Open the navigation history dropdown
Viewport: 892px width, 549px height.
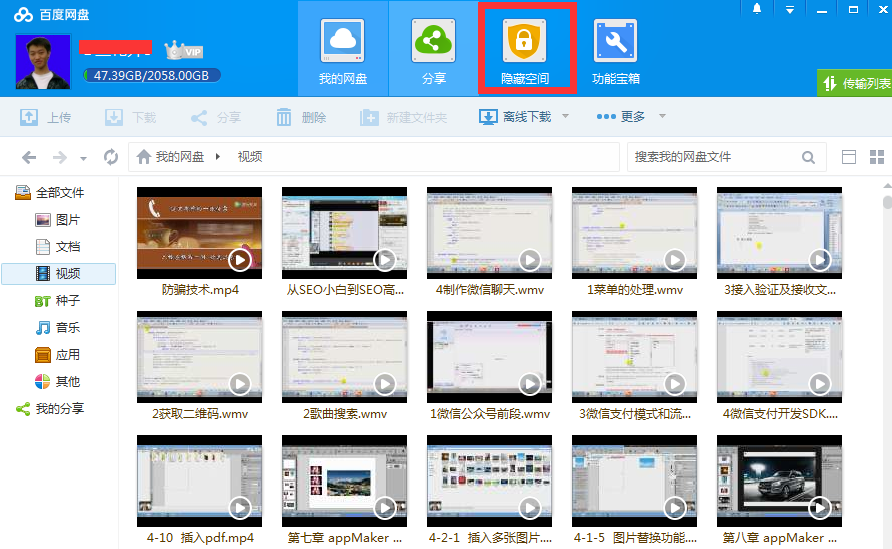84,158
